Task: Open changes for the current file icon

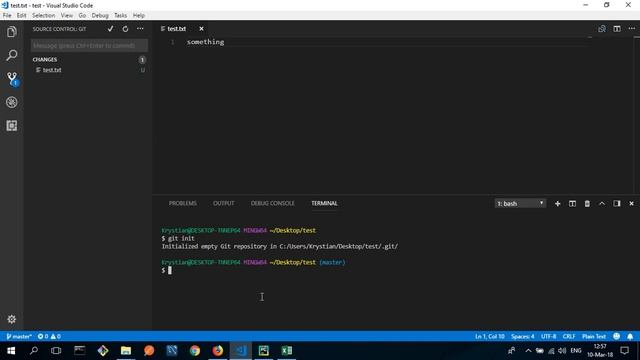Action: coord(602,29)
